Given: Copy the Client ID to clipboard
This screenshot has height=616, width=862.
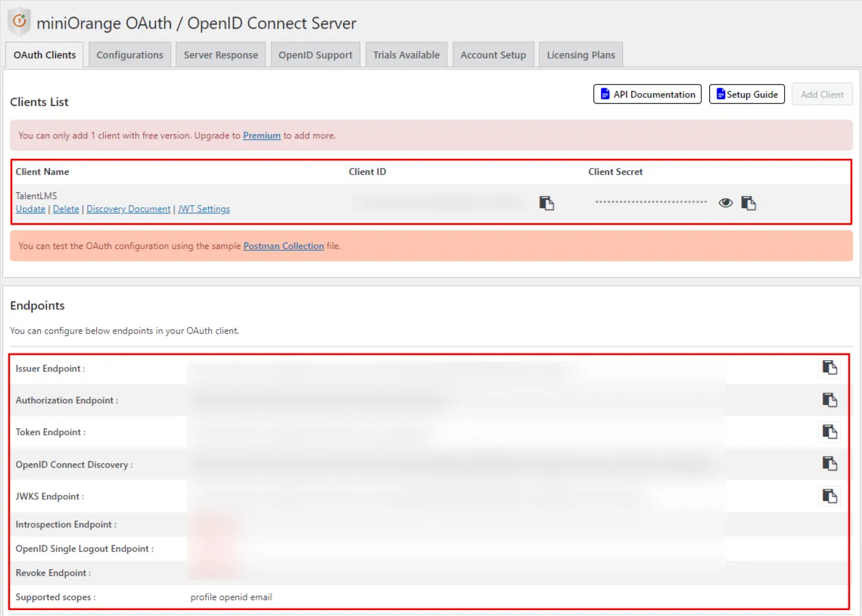Looking at the screenshot, I should click(546, 204).
